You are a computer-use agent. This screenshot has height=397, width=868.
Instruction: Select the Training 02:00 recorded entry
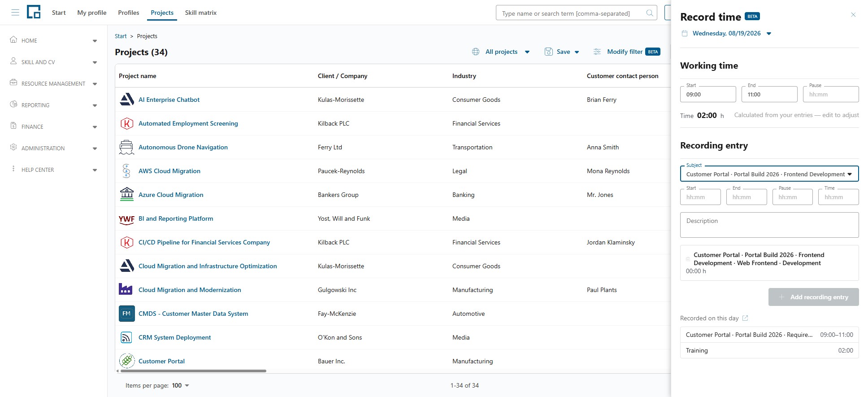[769, 350]
